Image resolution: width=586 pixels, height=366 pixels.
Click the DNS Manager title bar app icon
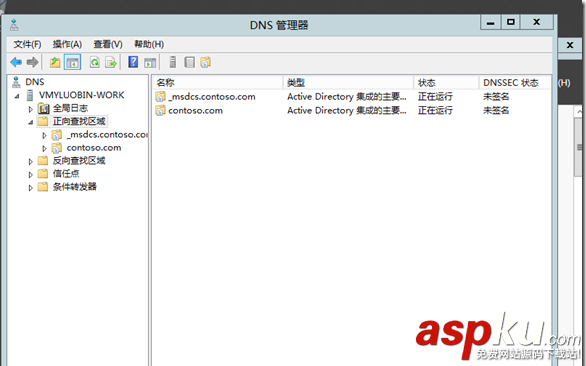point(14,25)
